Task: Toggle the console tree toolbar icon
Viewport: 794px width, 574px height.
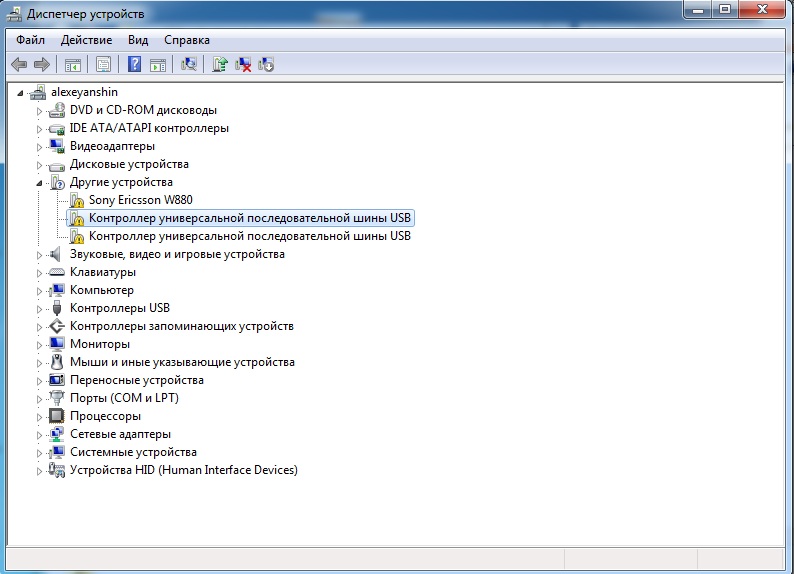Action: click(x=73, y=65)
